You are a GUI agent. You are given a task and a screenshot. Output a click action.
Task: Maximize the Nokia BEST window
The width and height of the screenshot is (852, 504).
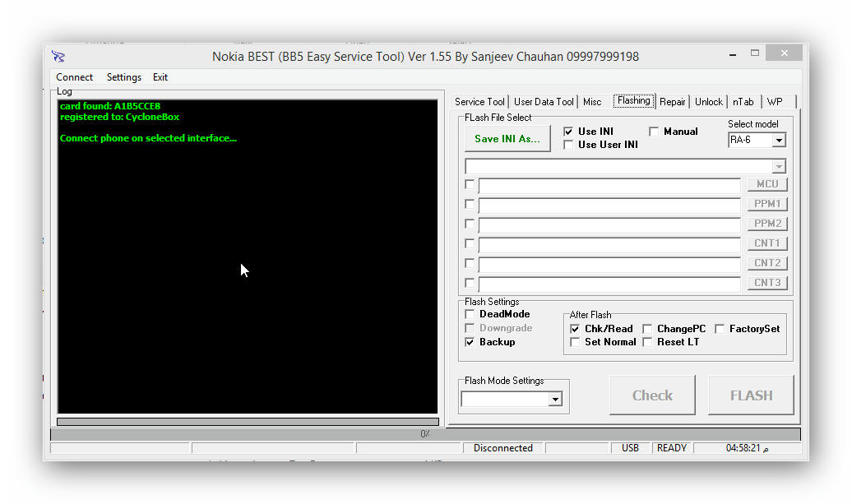(755, 53)
